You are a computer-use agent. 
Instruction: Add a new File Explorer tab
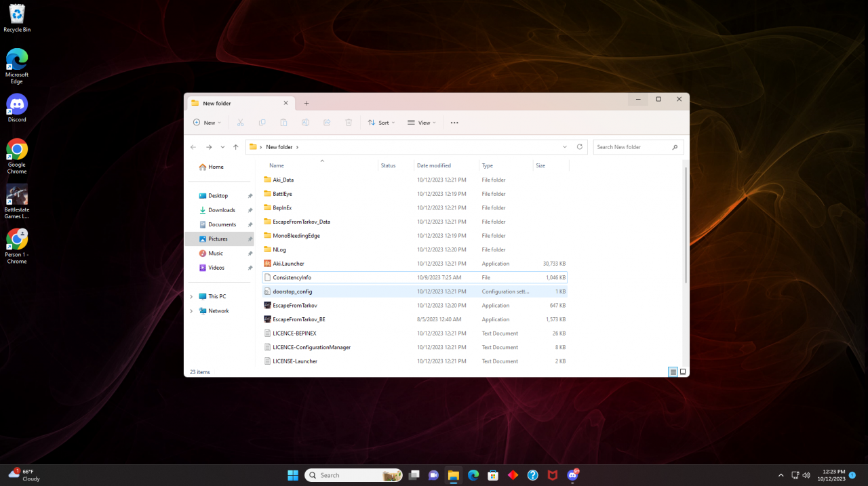coord(307,103)
